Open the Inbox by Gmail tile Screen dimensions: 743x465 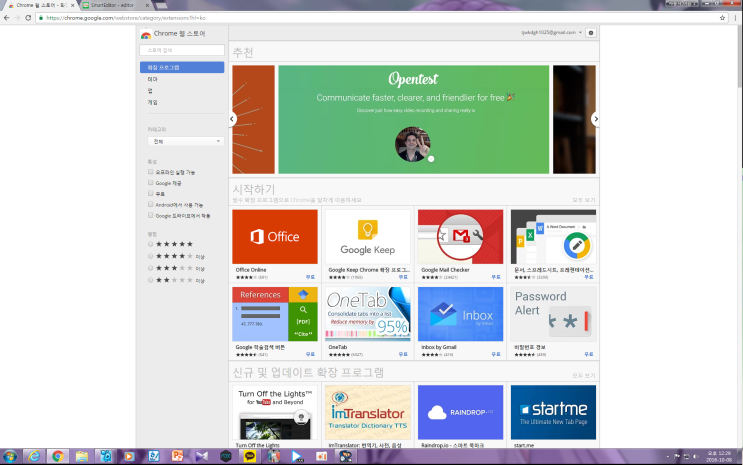coord(461,322)
